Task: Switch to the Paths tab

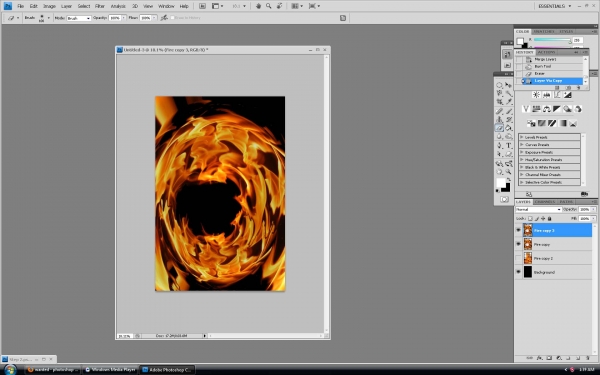Action: (x=566, y=202)
